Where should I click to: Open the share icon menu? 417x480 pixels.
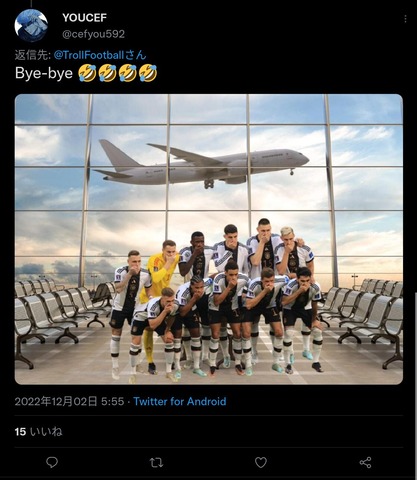365,462
